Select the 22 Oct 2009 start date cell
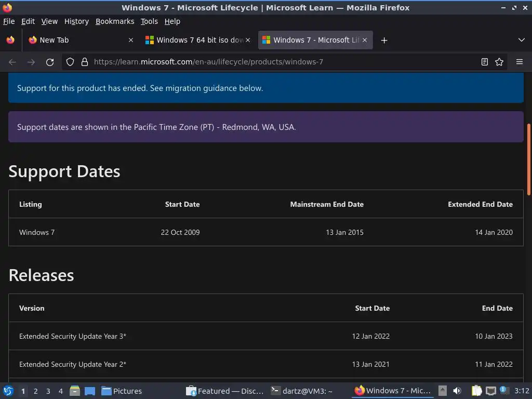Viewport: 532px width, 399px height. 180,232
